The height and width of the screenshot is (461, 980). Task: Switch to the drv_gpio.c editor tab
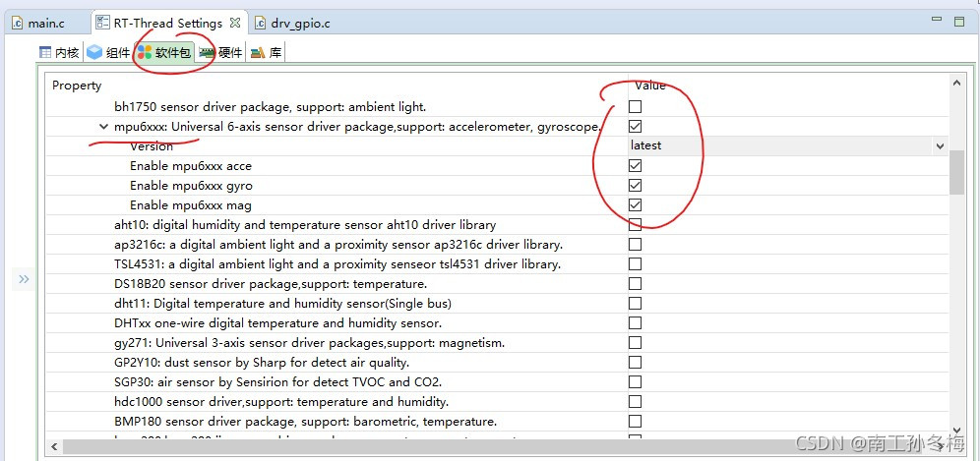tap(291, 24)
